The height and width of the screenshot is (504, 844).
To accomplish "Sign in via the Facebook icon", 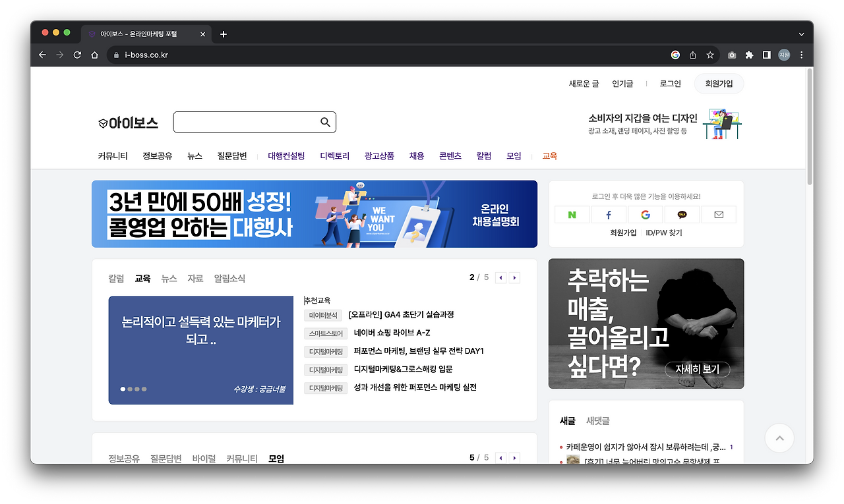I will 608,214.
